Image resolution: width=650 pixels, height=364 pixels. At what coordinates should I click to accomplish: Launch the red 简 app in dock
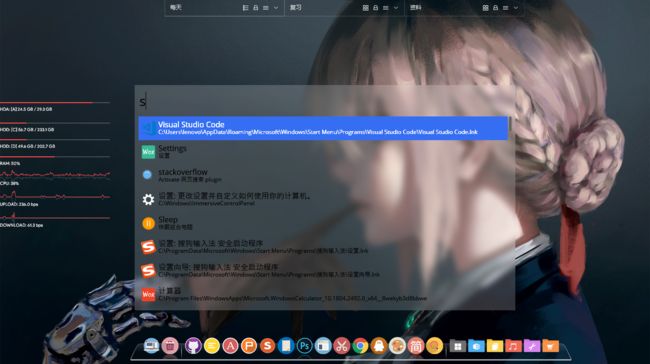tap(416, 345)
